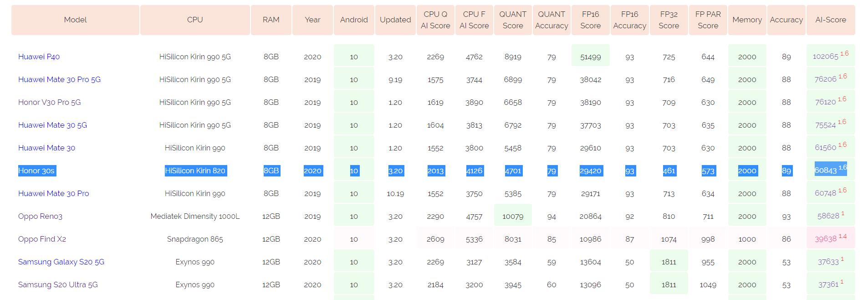
Task: Open the Huawei Mate 30 Pro 5G link
Action: point(59,79)
